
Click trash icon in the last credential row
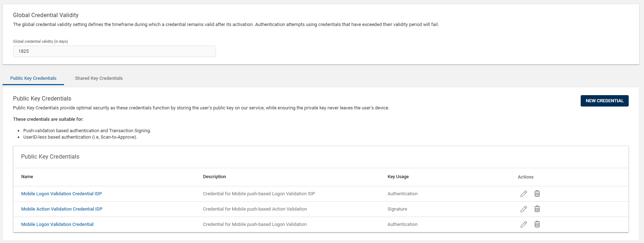click(x=537, y=224)
